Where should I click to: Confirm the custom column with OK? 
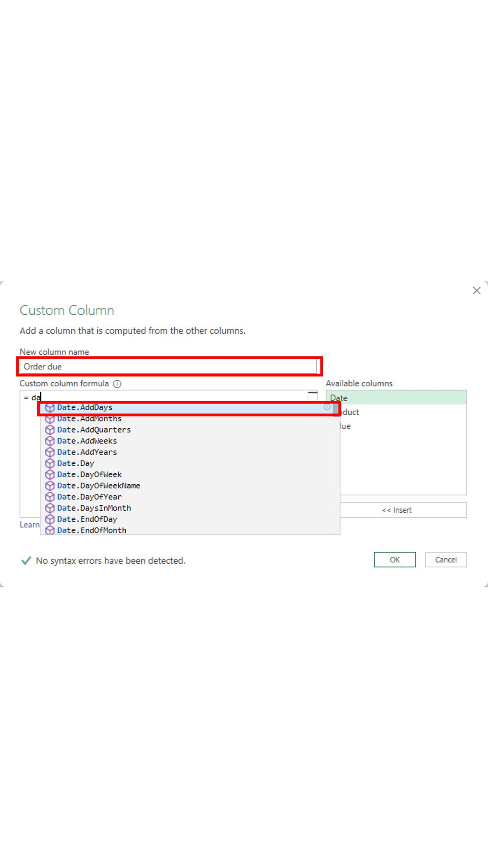tap(394, 560)
